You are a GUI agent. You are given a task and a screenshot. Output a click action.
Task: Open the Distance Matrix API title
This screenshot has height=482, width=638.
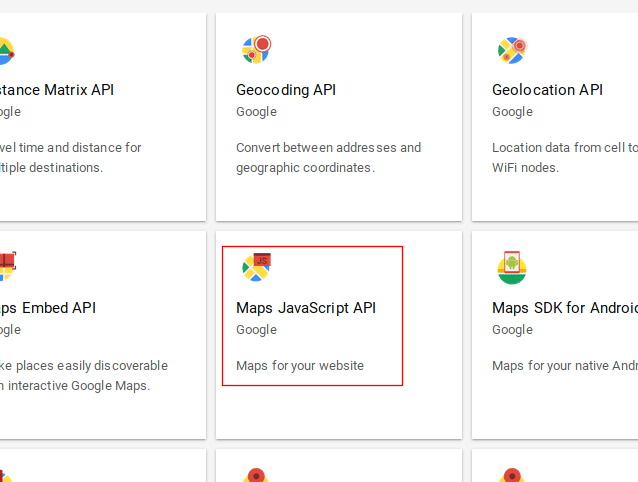57,90
